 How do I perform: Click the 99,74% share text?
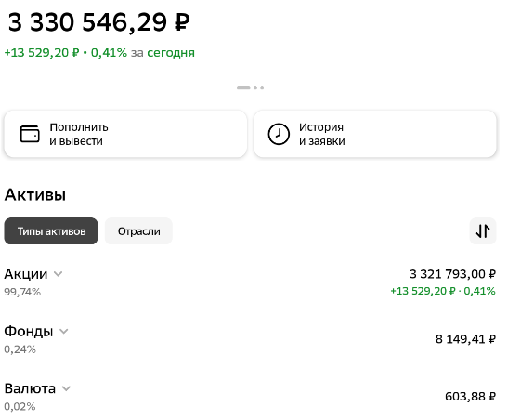(x=22, y=292)
